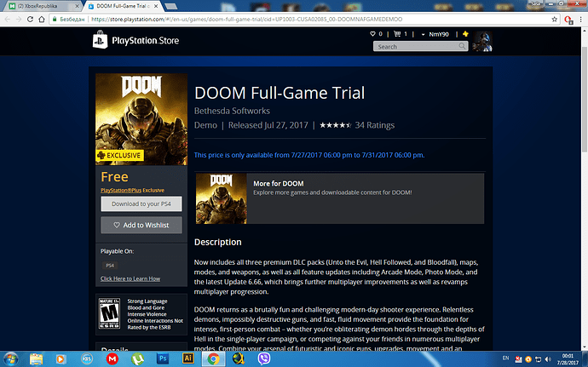Image resolution: width=588 pixels, height=367 pixels.
Task: Click the Chrome taskbar icon
Action: point(213,358)
